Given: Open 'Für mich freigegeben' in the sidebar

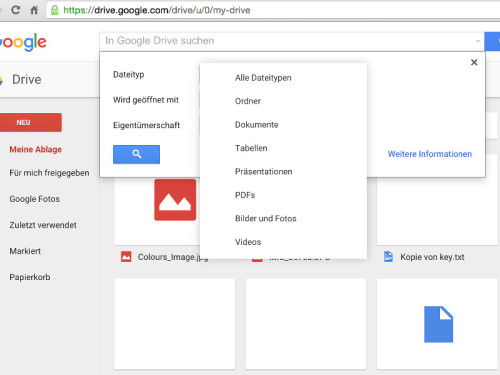Looking at the screenshot, I should click(49, 173).
